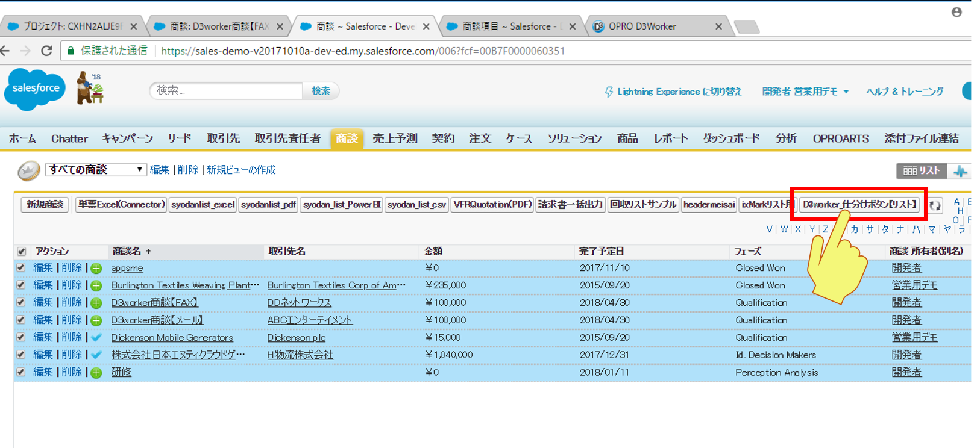Open the Dickenson plc account link

click(296, 338)
